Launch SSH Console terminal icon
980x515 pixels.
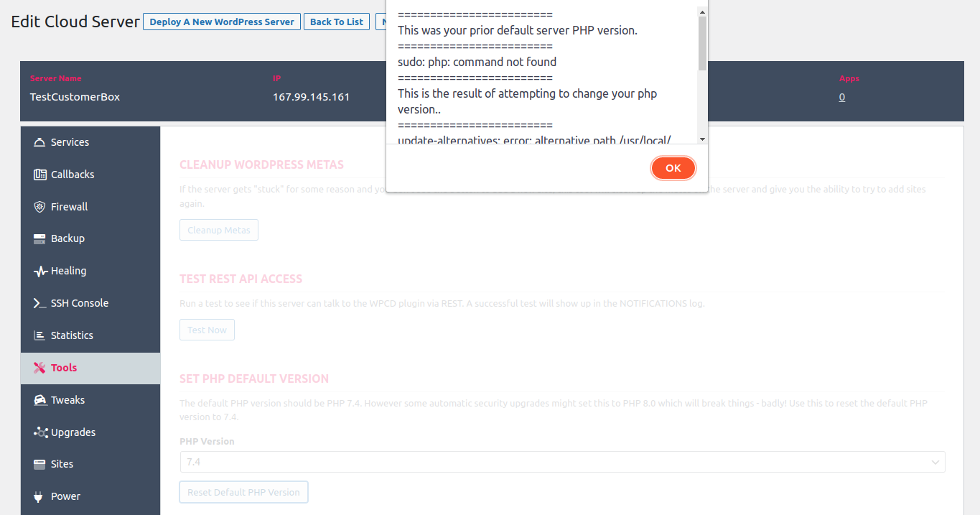coord(40,303)
